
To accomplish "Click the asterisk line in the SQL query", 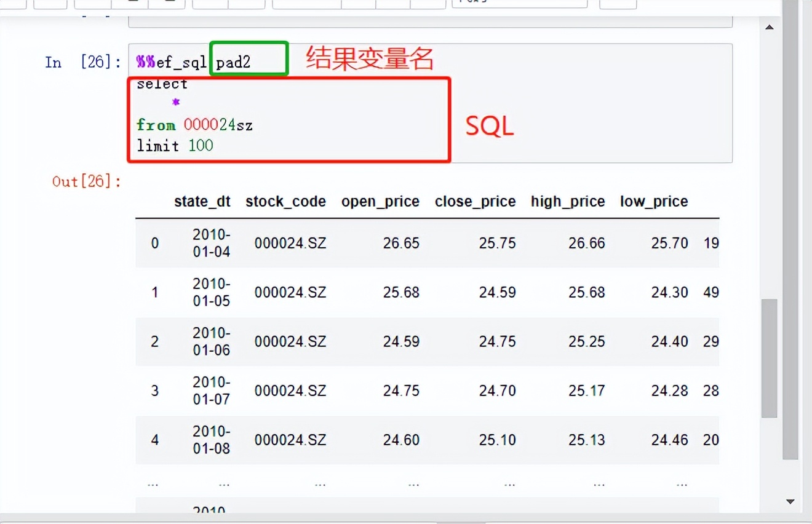I will pos(176,103).
